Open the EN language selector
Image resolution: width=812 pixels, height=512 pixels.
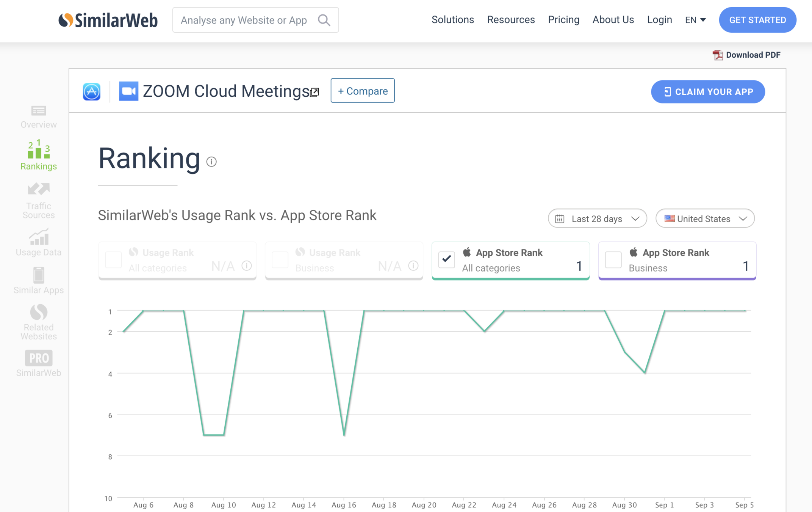pos(695,20)
